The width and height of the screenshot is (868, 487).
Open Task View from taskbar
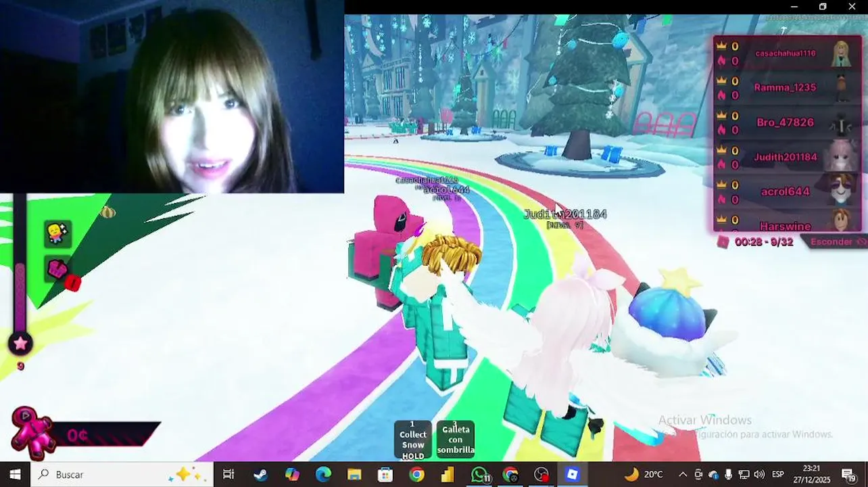[228, 474]
